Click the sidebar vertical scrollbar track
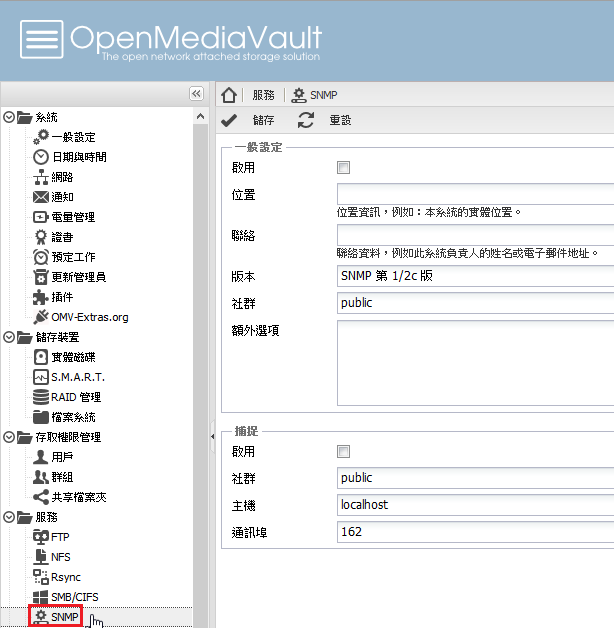Image resolution: width=614 pixels, height=628 pixels. 200,376
